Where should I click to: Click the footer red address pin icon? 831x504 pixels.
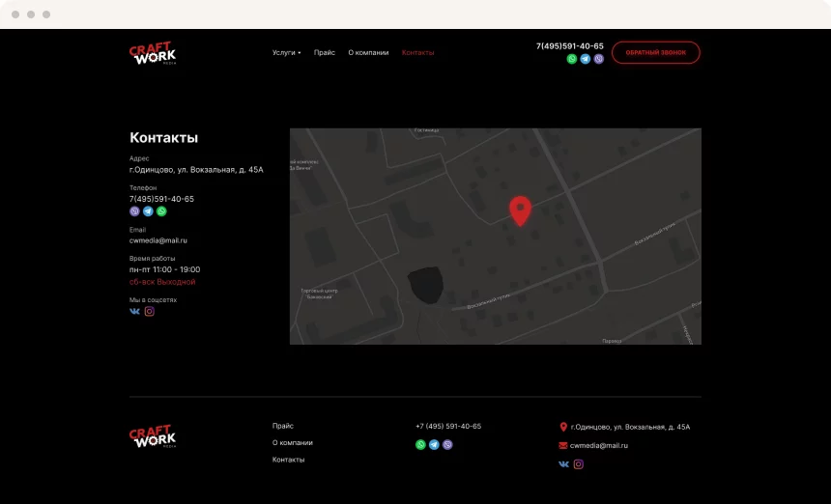(563, 427)
